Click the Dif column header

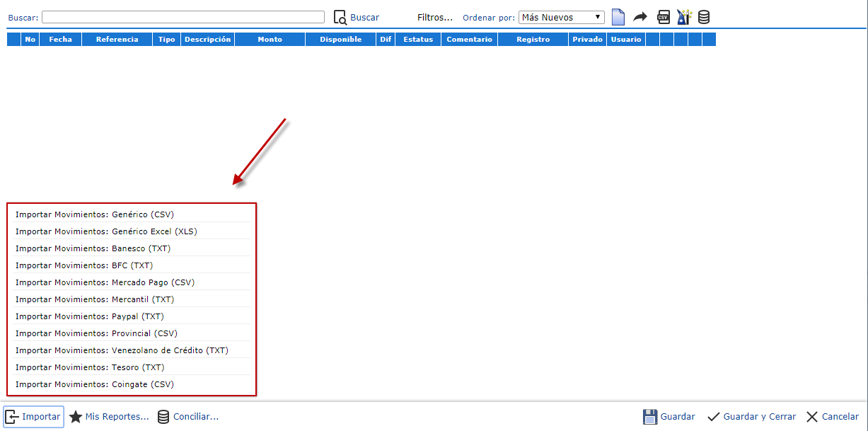point(386,40)
